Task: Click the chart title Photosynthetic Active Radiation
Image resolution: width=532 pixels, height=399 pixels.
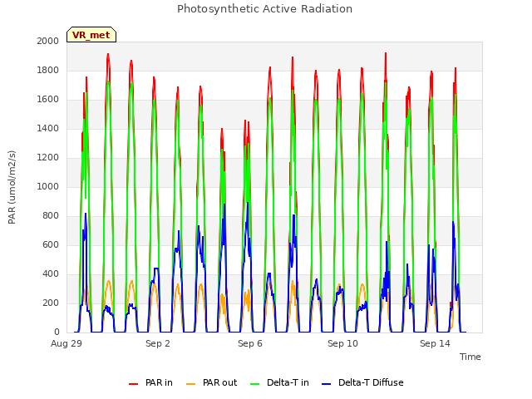Action: [264, 9]
